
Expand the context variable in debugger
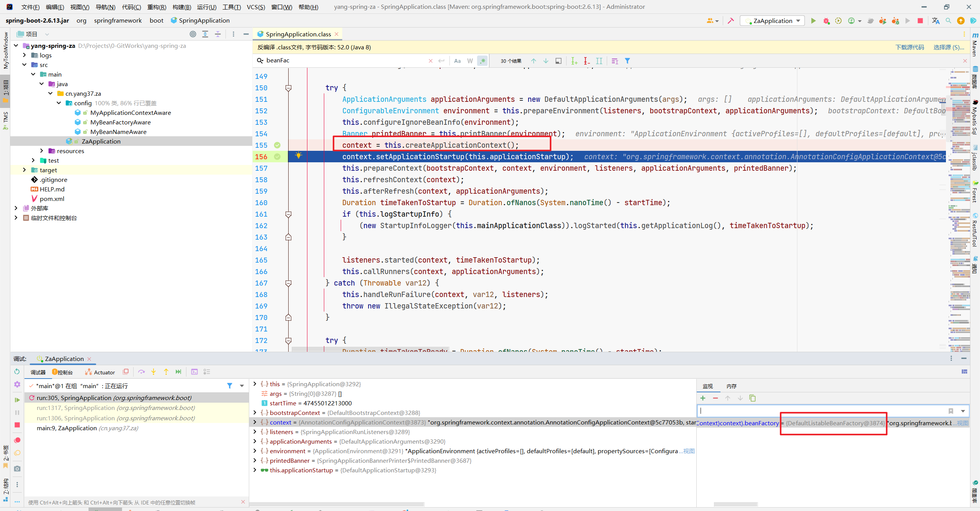tap(255, 422)
